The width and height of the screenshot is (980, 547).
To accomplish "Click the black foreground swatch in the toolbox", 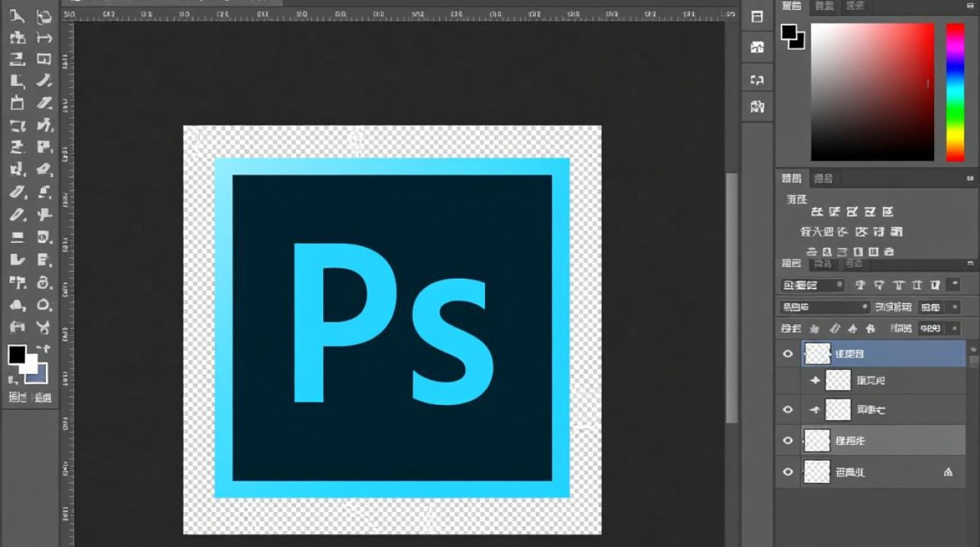I will click(17, 354).
